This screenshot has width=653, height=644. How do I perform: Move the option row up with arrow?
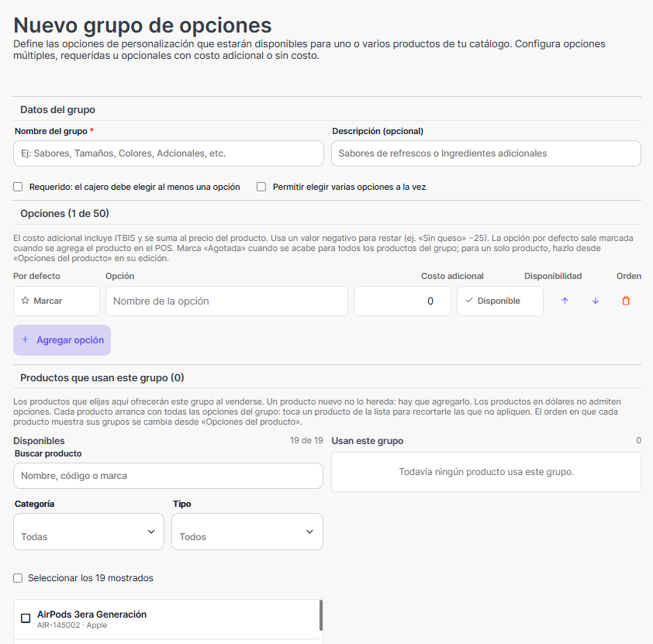tap(565, 301)
